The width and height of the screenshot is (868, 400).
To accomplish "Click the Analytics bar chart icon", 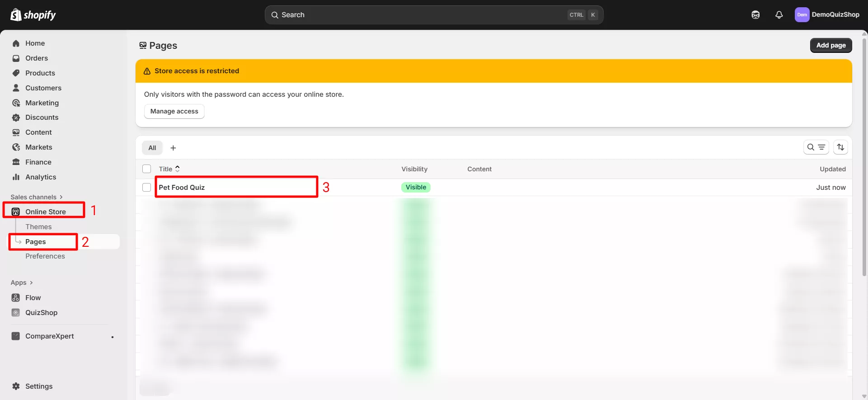I will [x=16, y=177].
